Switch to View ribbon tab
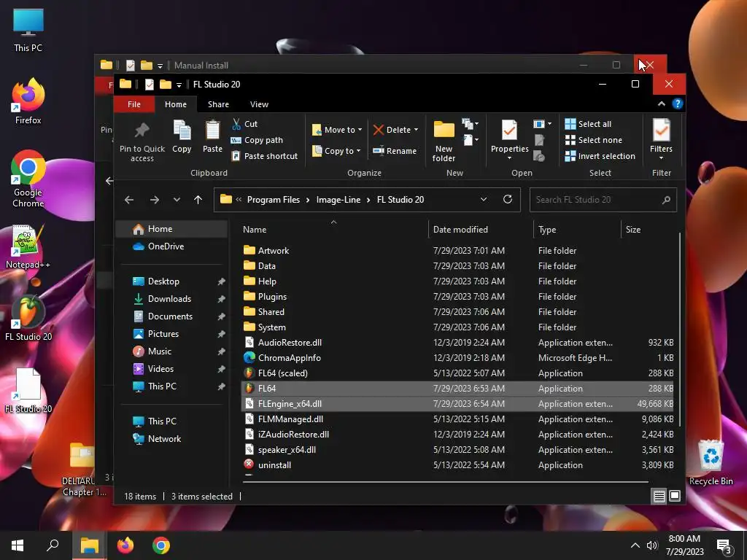The width and height of the screenshot is (747, 560). [259, 104]
